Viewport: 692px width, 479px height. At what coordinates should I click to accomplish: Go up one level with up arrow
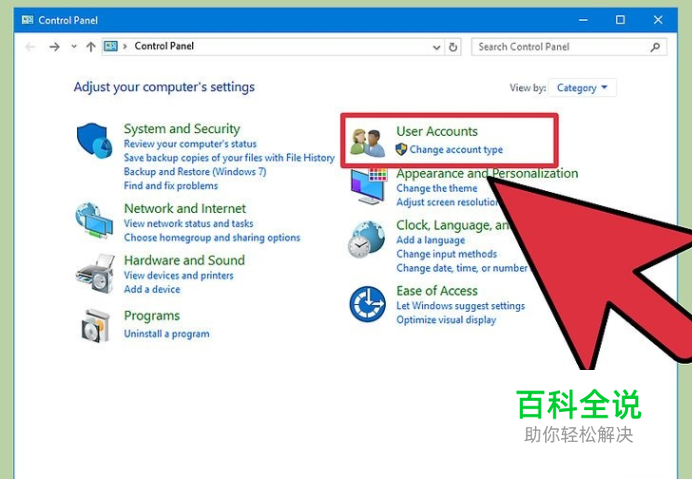click(x=91, y=47)
